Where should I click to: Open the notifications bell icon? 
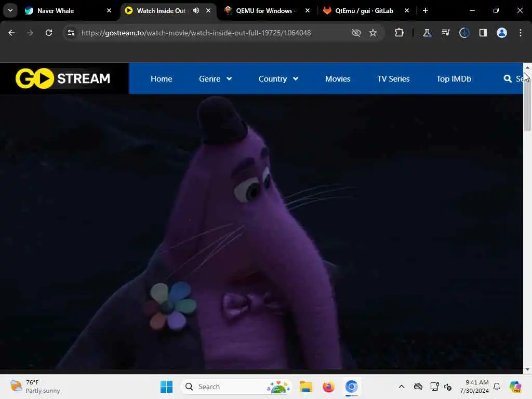click(x=497, y=387)
